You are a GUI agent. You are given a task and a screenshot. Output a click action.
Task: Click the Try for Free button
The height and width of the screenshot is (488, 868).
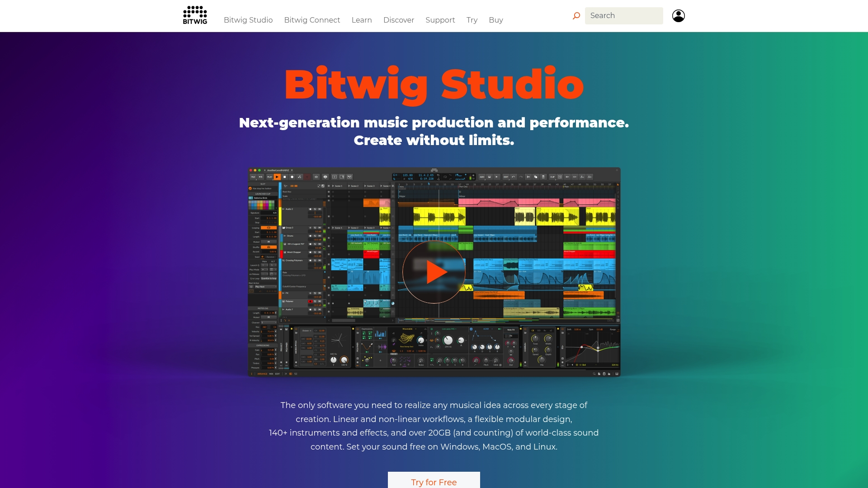pyautogui.click(x=434, y=480)
